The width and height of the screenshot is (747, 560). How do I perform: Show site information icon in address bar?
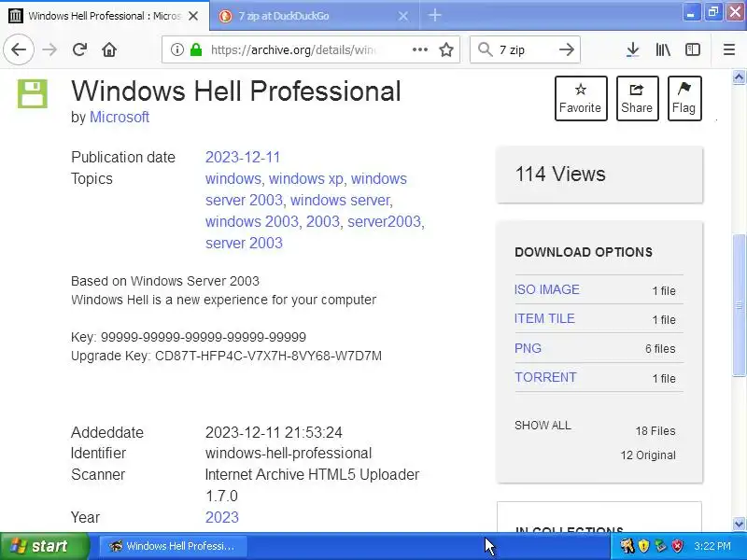point(177,49)
